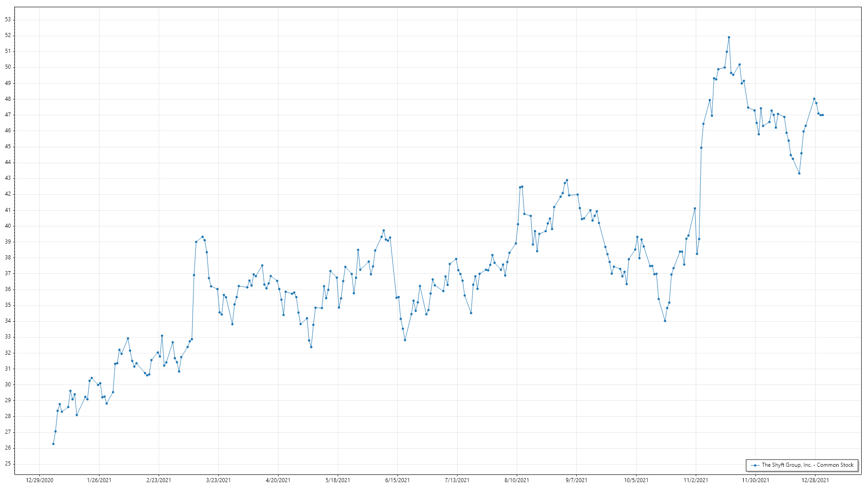Click the 12/28/2021 x-axis date label
This screenshot has width=868, height=488.
coord(815,480)
